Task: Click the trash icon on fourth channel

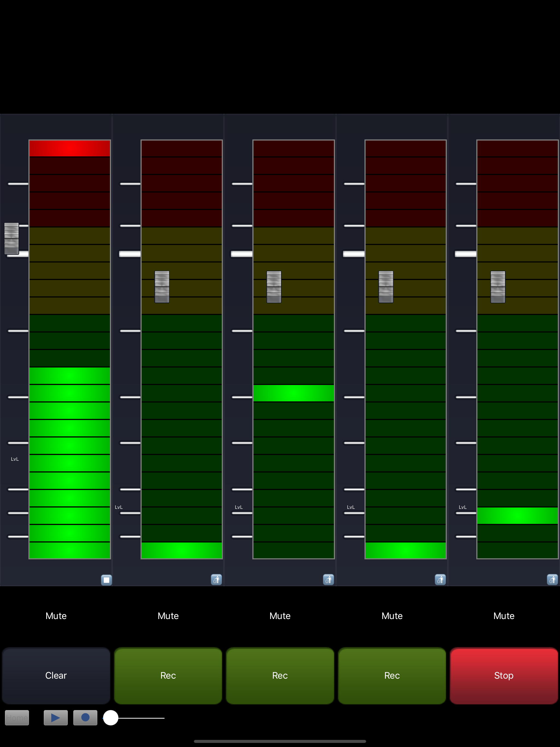Action: 440,580
